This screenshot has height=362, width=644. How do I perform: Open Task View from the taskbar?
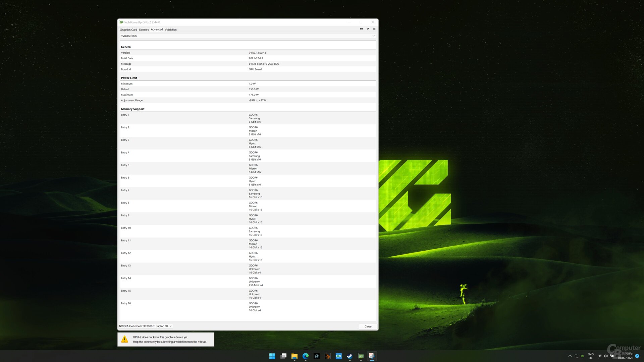[x=283, y=356]
